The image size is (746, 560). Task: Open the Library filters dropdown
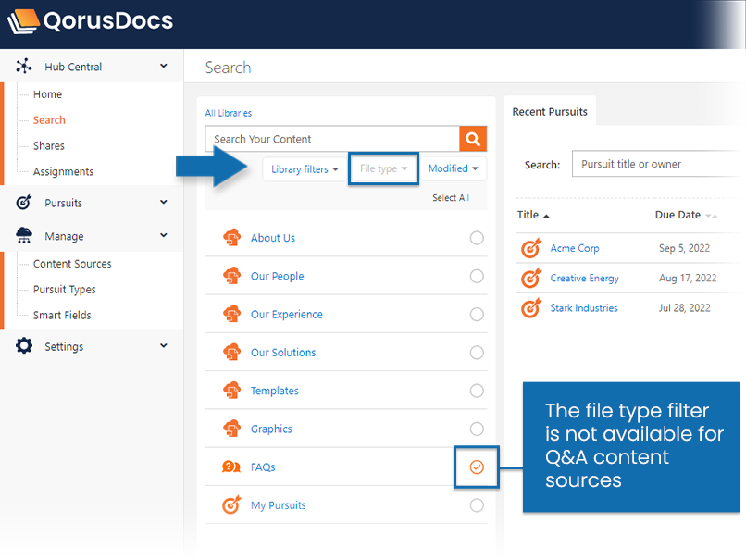pos(305,168)
